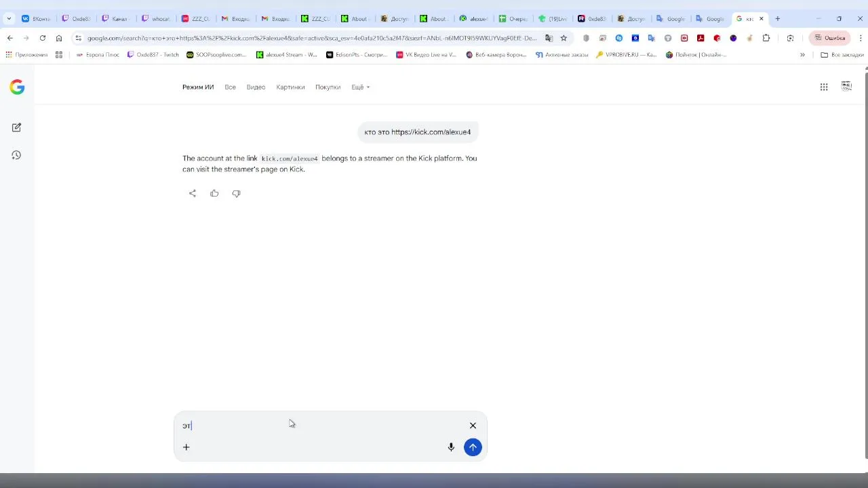This screenshot has width=868, height=488.
Task: Switch to whocat Twitch tab
Action: (155, 19)
